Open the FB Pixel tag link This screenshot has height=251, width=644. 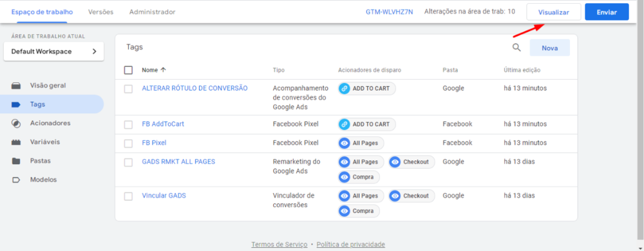tap(154, 143)
